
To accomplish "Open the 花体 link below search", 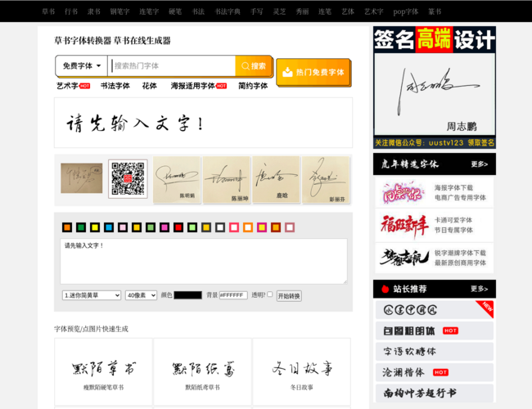I will tap(149, 86).
